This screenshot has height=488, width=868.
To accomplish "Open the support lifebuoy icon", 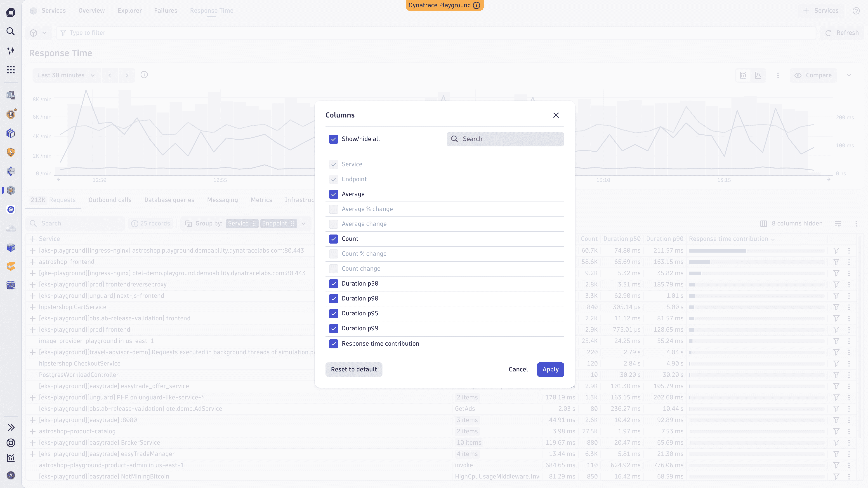I will tap(11, 443).
